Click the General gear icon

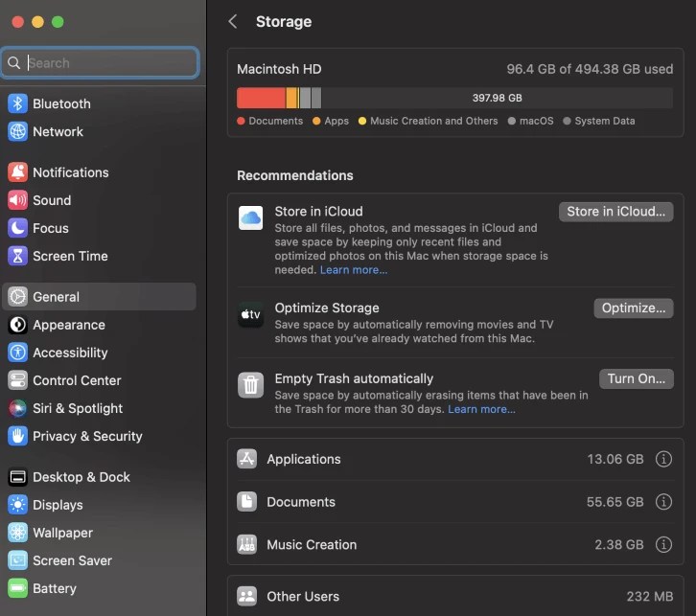[18, 297]
